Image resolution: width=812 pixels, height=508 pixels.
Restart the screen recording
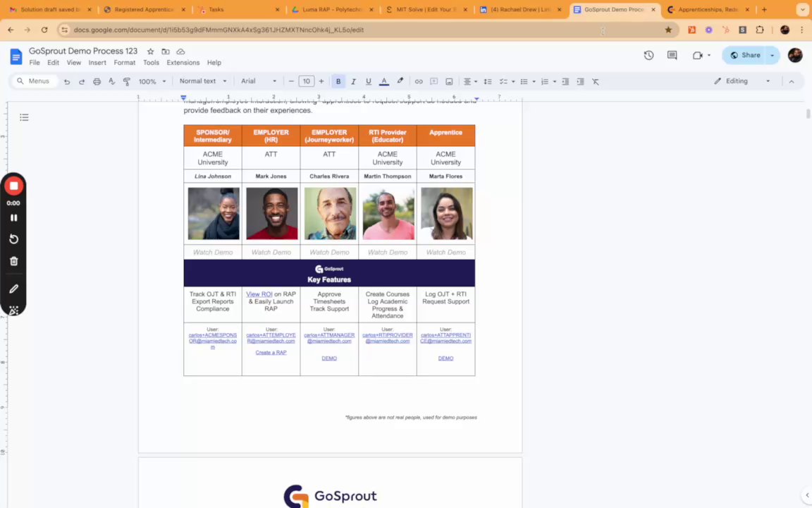(14, 239)
